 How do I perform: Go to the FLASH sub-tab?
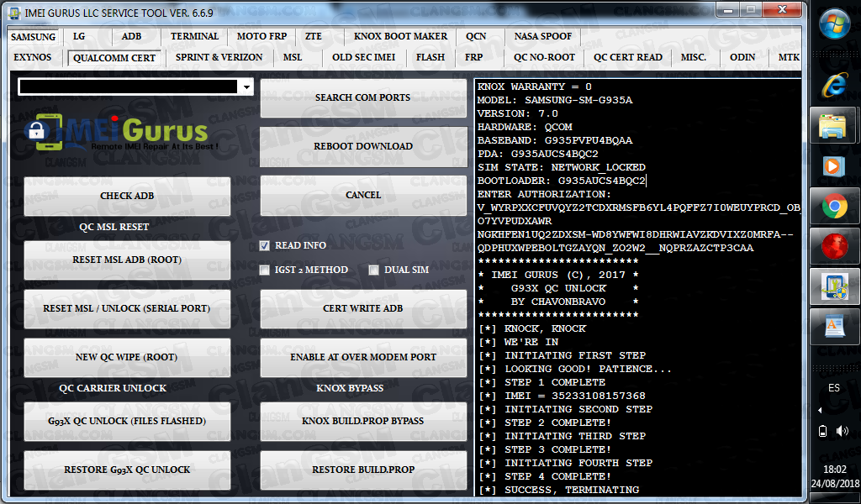(x=430, y=57)
